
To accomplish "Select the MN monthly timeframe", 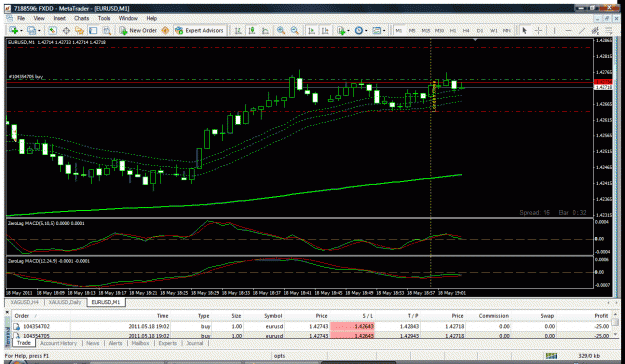I will [x=507, y=30].
